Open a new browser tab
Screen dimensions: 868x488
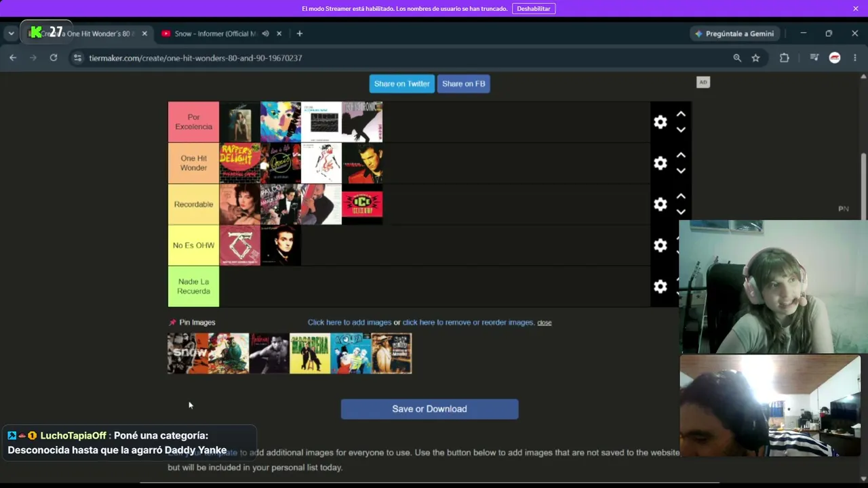click(300, 34)
